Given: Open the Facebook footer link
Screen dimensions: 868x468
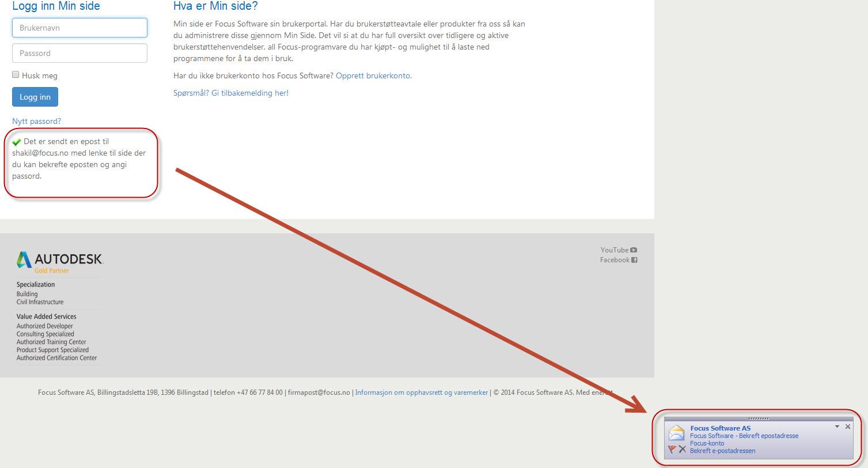Looking at the screenshot, I should point(615,260).
